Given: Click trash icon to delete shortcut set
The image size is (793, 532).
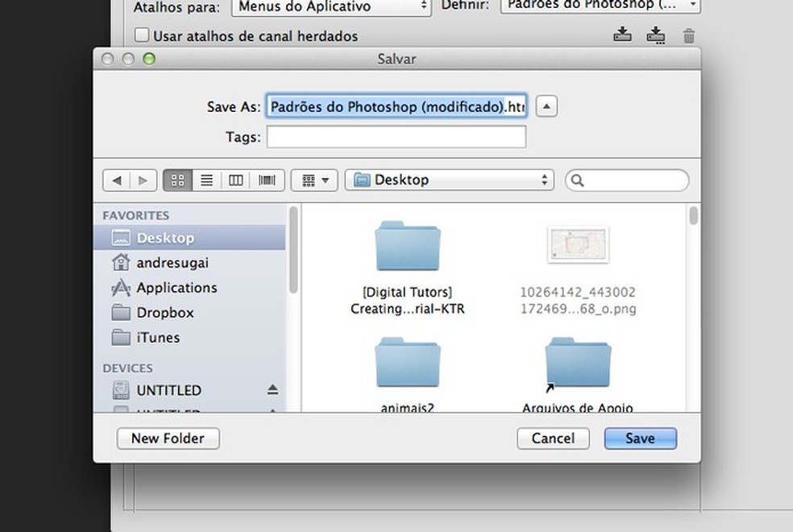Looking at the screenshot, I should 689,36.
